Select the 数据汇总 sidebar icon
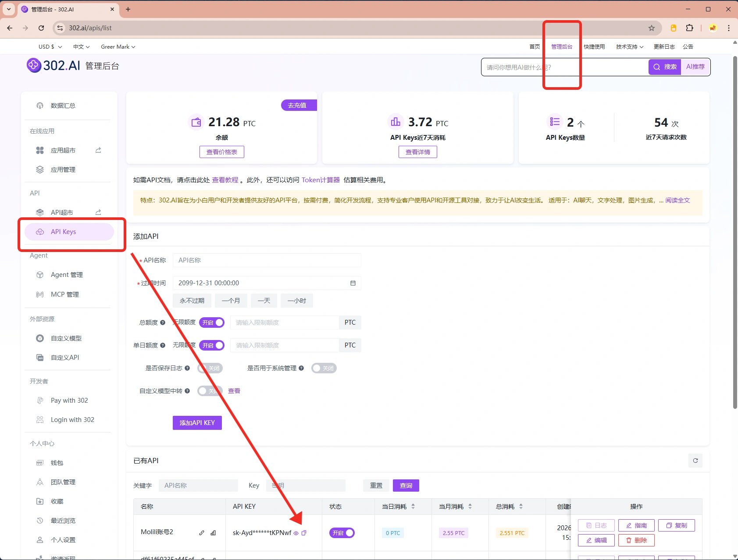Image resolution: width=738 pixels, height=560 pixels. (x=40, y=105)
